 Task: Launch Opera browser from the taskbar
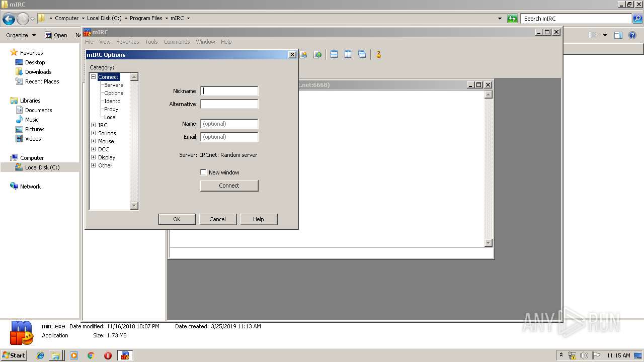[108, 355]
